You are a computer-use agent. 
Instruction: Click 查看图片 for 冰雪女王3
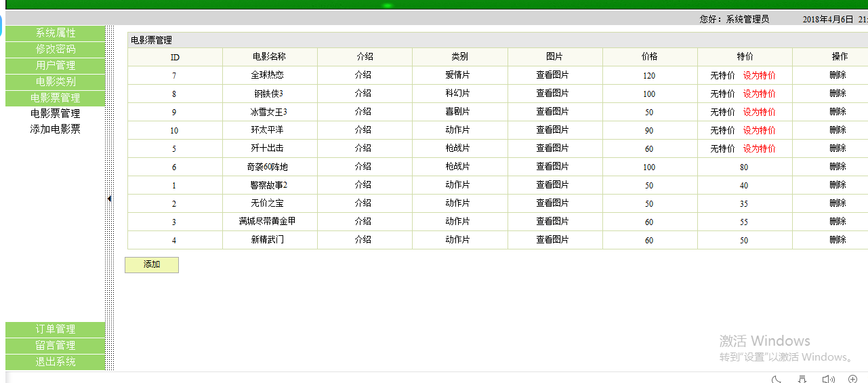[x=552, y=112]
